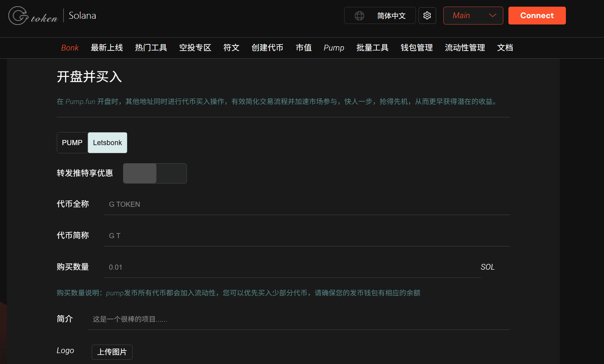Click the 代币简称 input field
This screenshot has height=364, width=604.
pos(307,236)
